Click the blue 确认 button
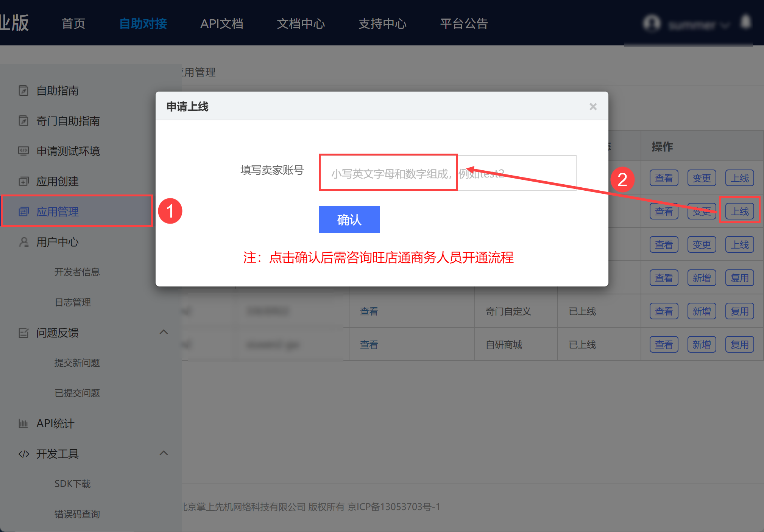This screenshot has height=532, width=764. click(349, 219)
